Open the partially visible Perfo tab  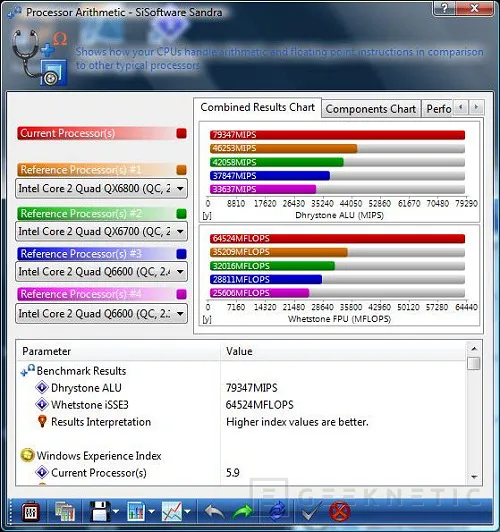[x=437, y=109]
